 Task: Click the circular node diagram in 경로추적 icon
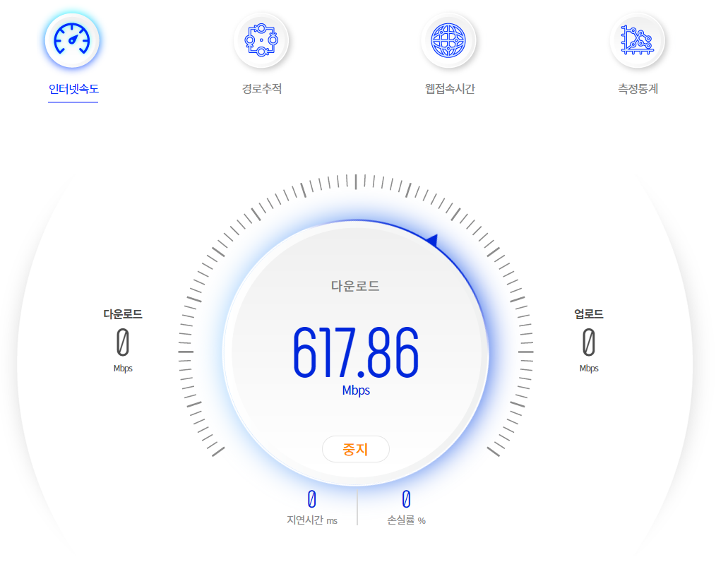(x=261, y=41)
